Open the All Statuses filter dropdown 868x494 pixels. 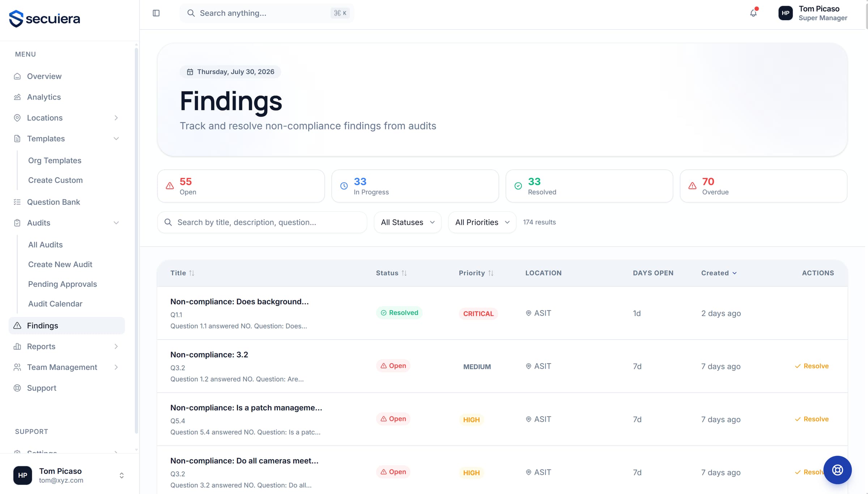coord(408,222)
